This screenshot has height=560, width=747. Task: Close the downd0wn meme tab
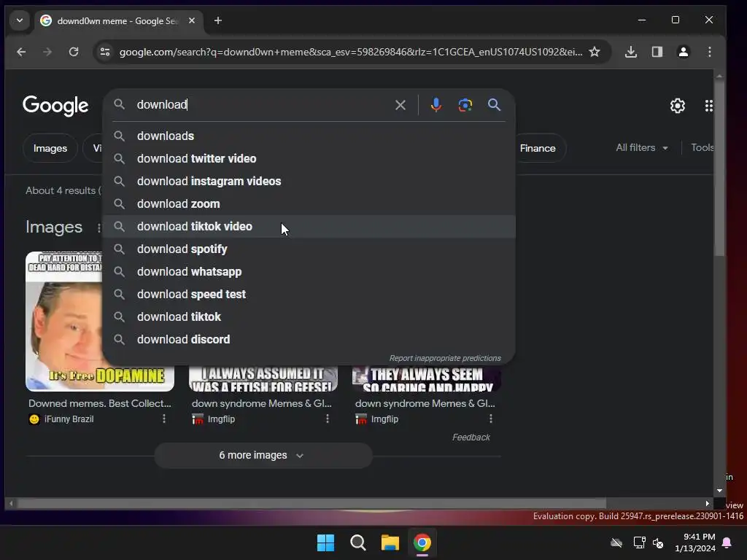pyautogui.click(x=192, y=20)
